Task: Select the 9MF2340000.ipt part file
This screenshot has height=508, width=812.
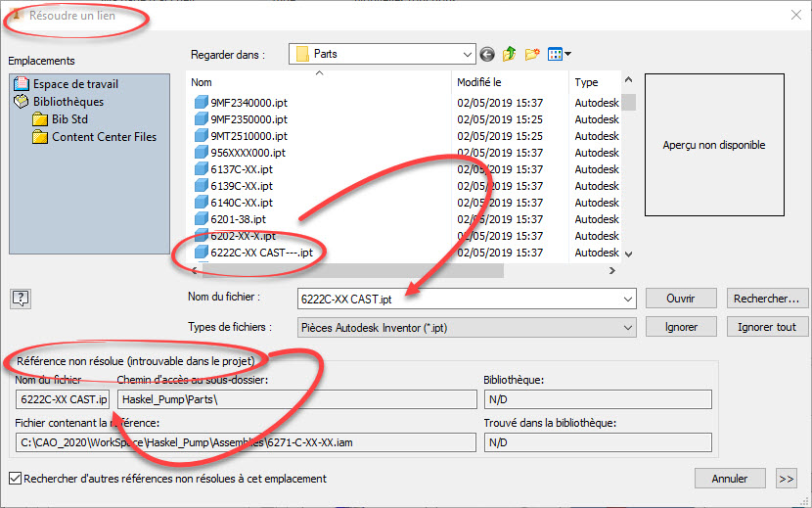Action: click(248, 102)
